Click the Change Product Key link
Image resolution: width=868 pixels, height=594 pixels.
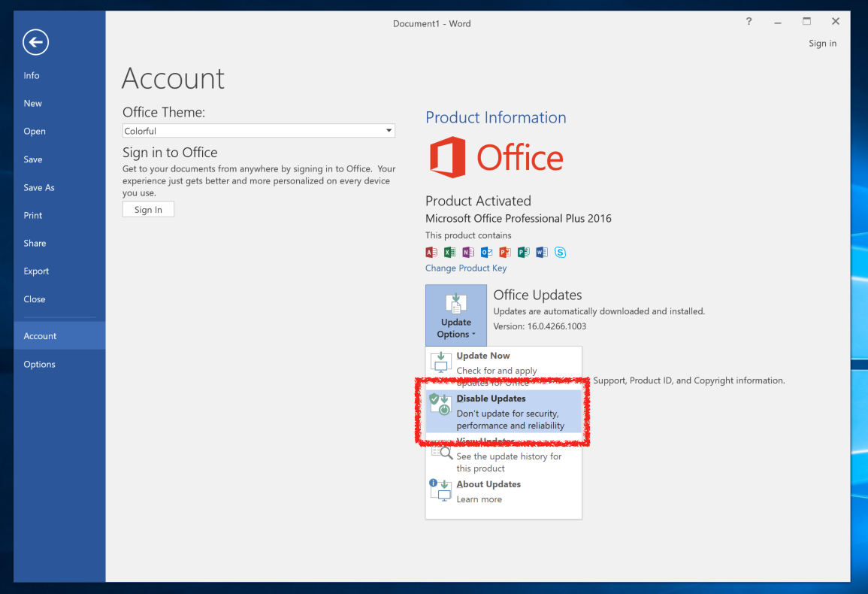tap(465, 268)
